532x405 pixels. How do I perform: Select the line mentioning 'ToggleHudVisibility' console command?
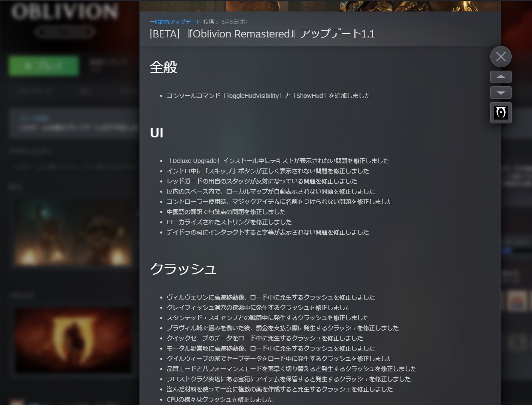click(269, 96)
